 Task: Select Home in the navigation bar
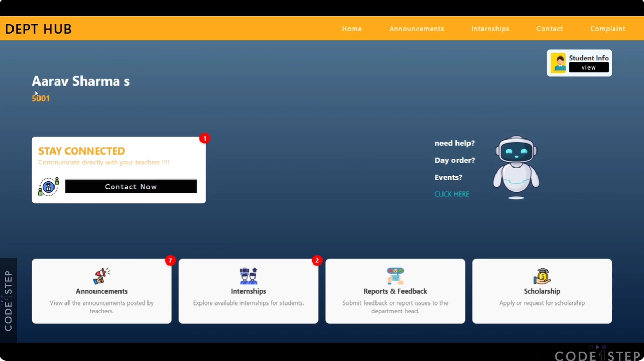352,29
